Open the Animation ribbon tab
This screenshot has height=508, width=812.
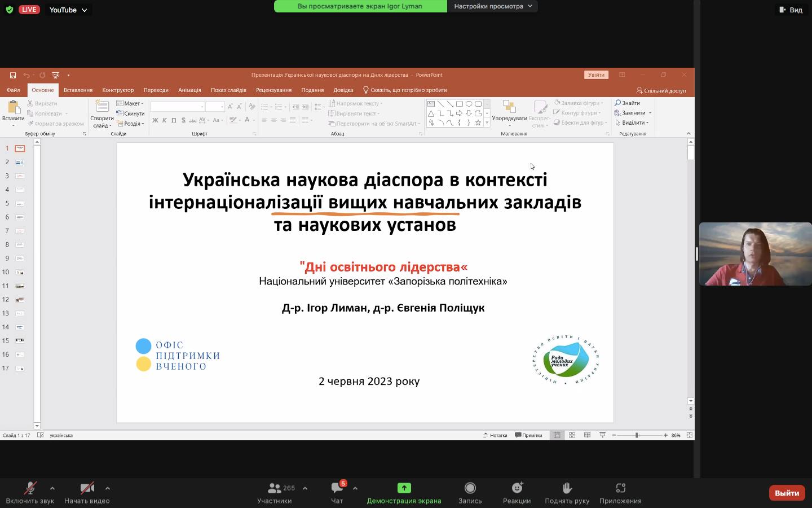[189, 90]
